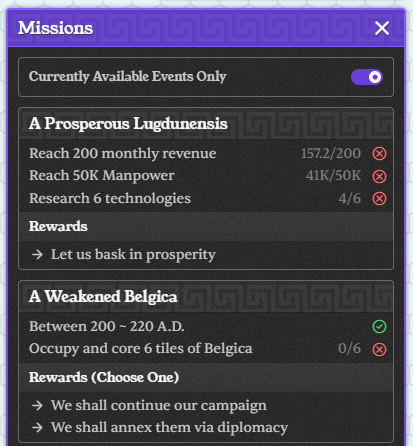The width and height of the screenshot is (413, 446).
Task: Click green checkmark beside Between 200 ~ 220 A.D.
Action: click(379, 326)
